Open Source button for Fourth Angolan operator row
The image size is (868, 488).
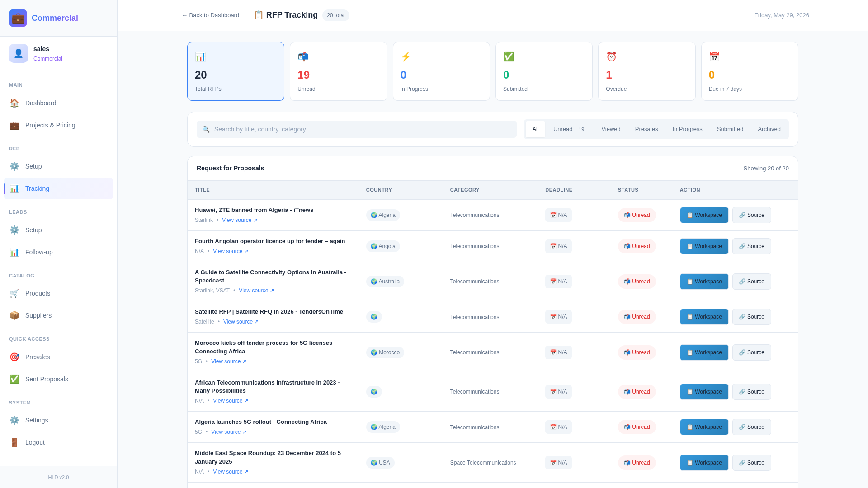pos(751,246)
